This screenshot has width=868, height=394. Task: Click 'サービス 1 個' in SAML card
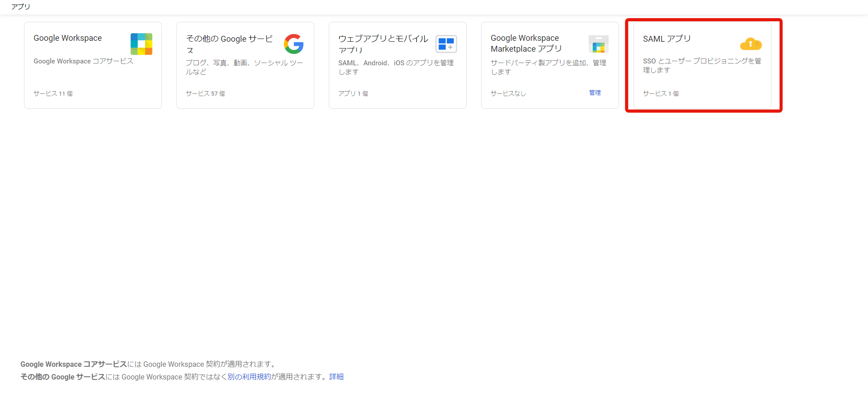pos(661,93)
